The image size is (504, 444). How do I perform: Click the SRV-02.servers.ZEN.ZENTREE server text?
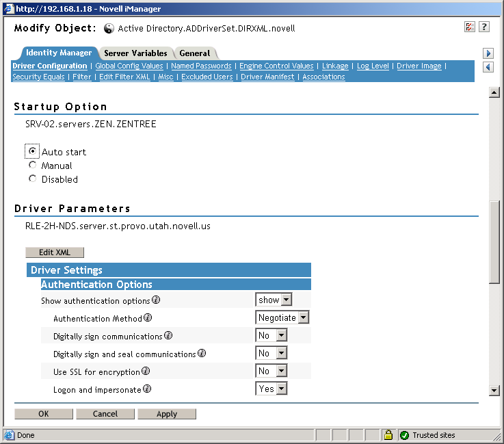tap(91, 124)
